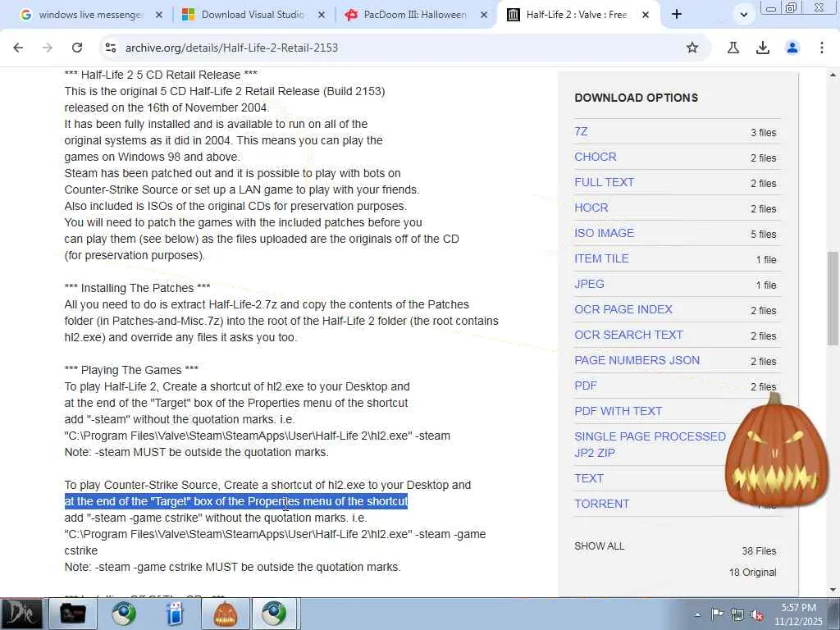Viewport: 840px width, 630px height.
Task: Switch to PacDoom III: Halloween tab
Action: 414,15
